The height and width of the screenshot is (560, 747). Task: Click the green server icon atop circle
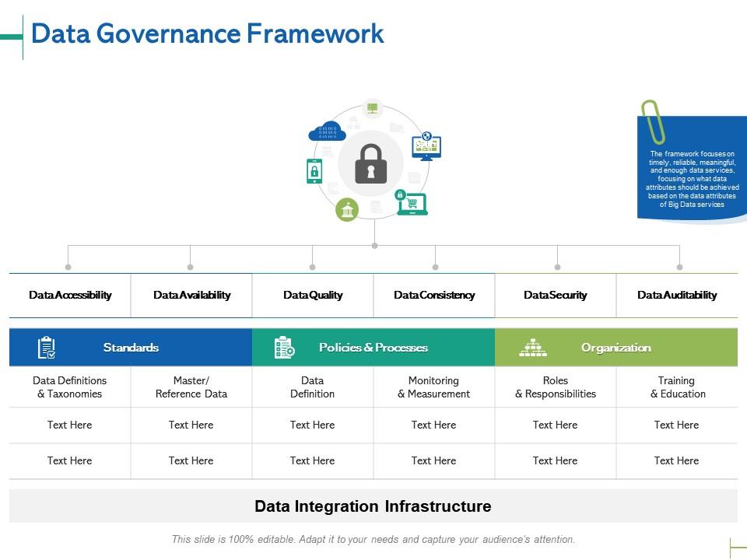click(x=373, y=108)
